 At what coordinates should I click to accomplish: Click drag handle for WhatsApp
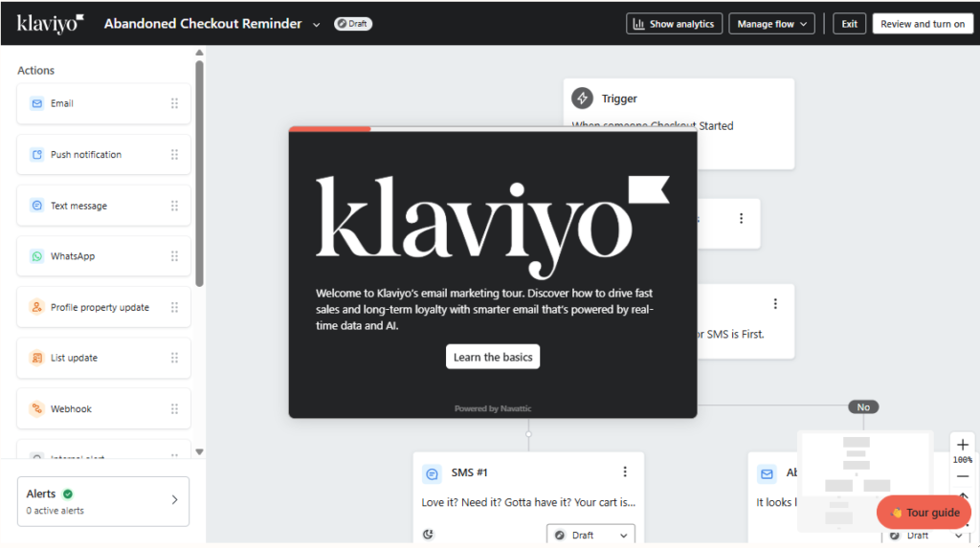(174, 256)
